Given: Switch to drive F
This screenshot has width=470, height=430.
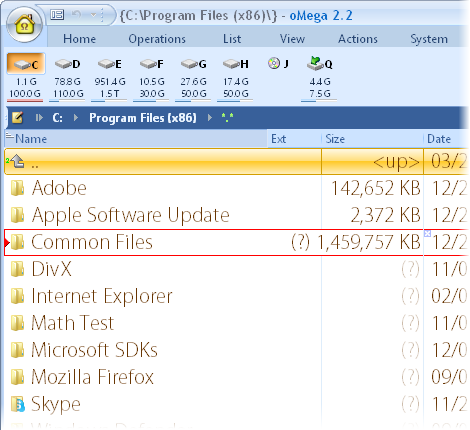Looking at the screenshot, I should point(152,64).
